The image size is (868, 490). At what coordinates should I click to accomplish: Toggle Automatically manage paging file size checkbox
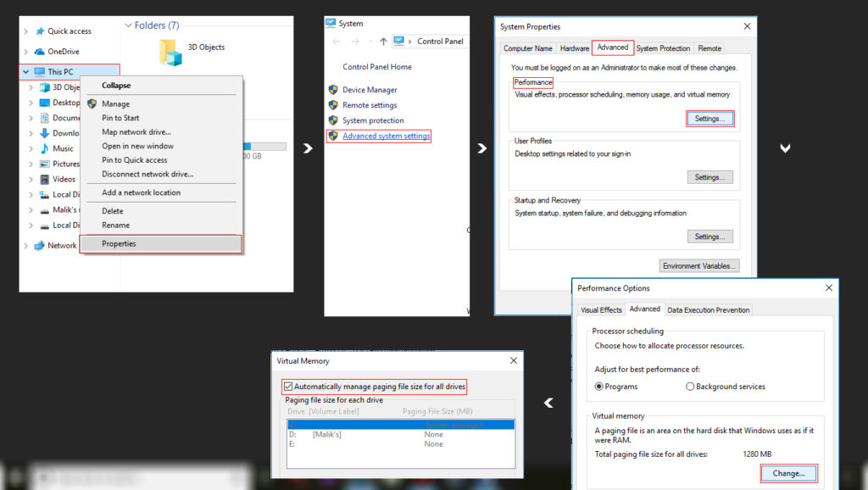pos(289,387)
